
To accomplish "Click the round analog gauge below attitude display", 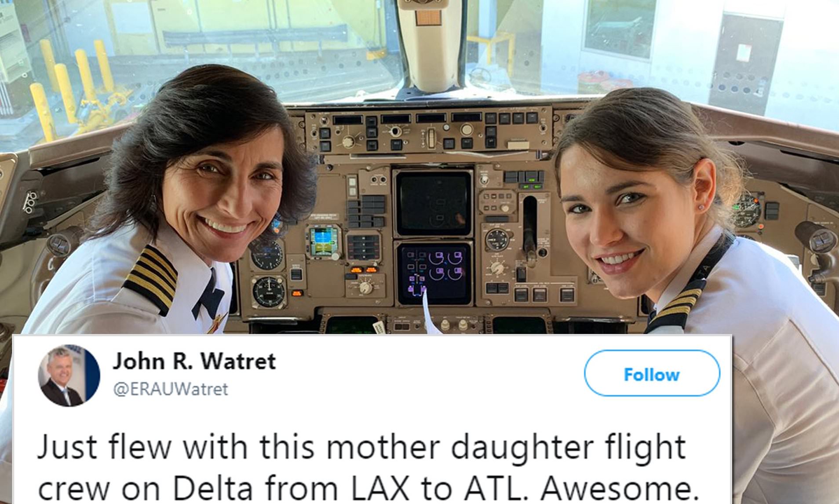I will [x=267, y=254].
